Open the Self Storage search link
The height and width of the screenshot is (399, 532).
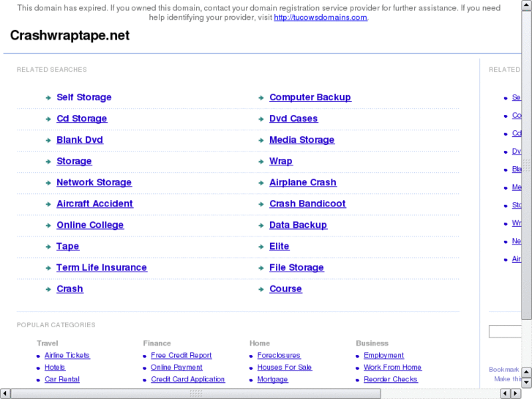(x=84, y=97)
